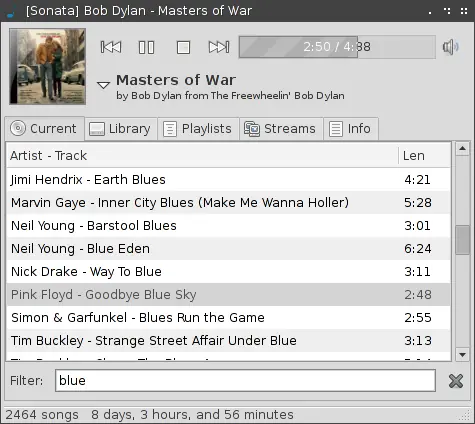This screenshot has height=424, width=475.
Task: Go to the Streams tab
Action: pyautogui.click(x=281, y=129)
